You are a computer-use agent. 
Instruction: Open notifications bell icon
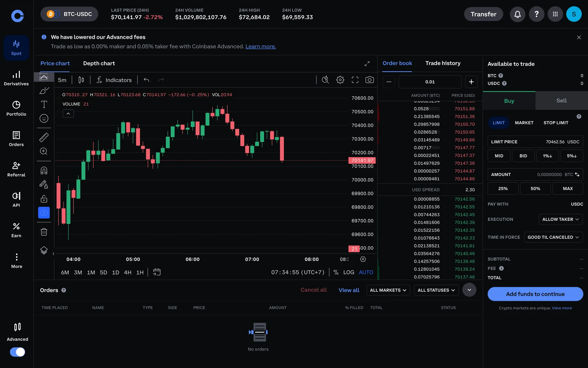[517, 14]
